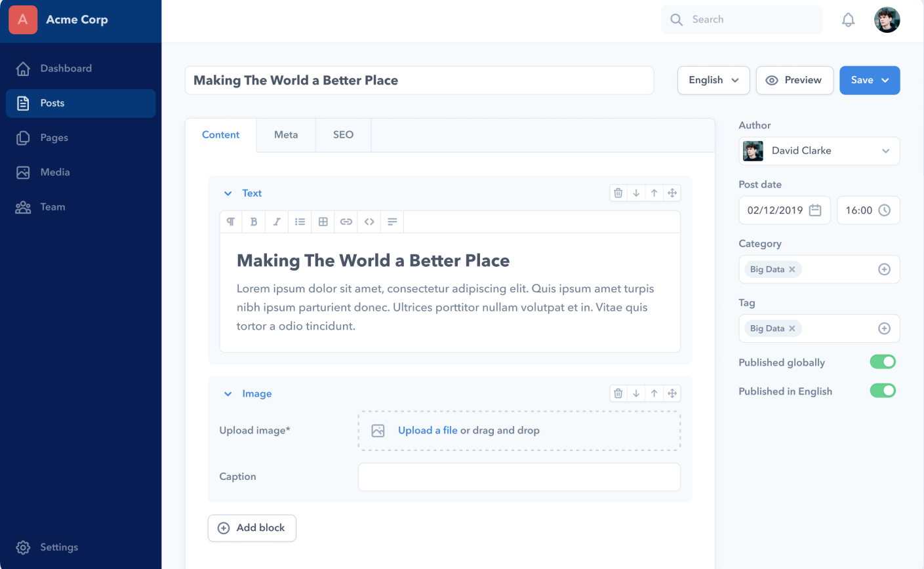Image resolution: width=924 pixels, height=569 pixels.
Task: Click the Text block drag handle
Action: [672, 193]
